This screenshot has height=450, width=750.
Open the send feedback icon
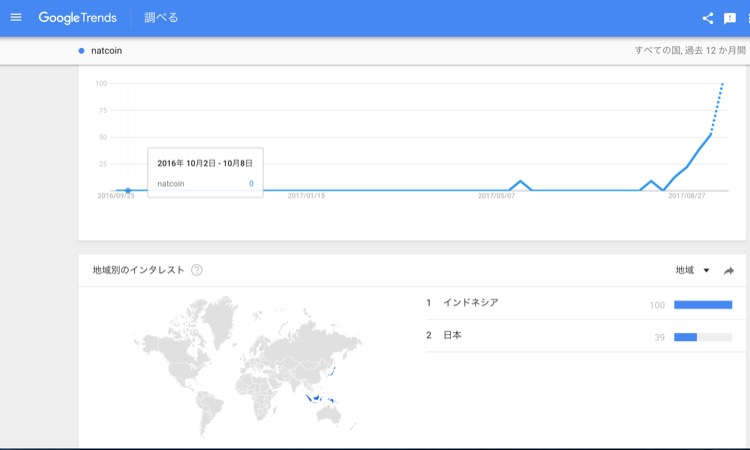pyautogui.click(x=730, y=18)
